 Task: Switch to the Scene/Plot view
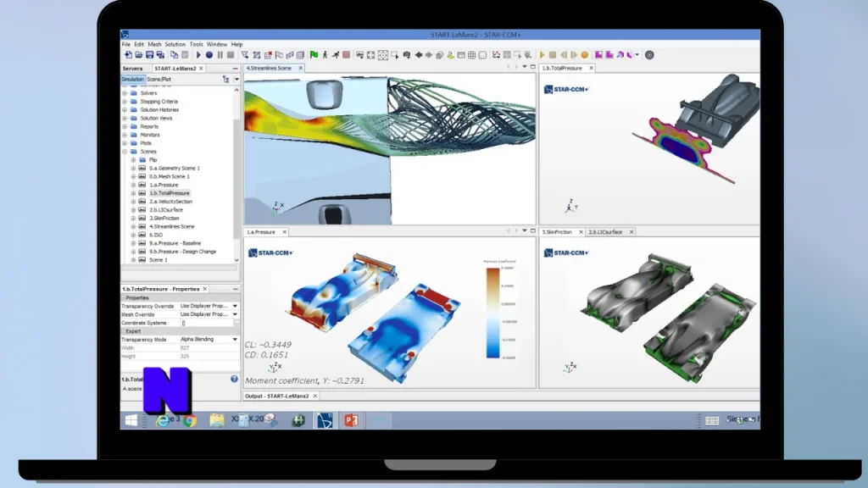coord(159,79)
